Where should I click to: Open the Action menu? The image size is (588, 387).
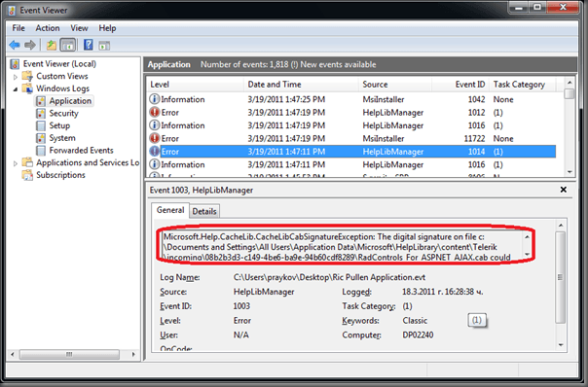click(48, 28)
